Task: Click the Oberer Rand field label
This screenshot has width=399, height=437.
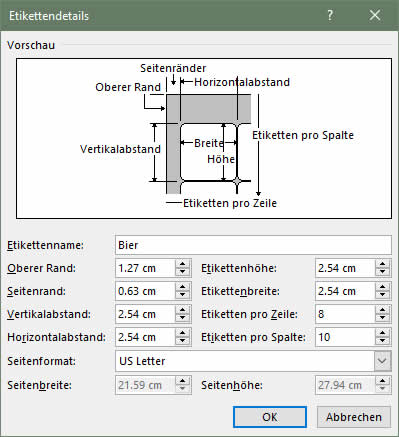Action: pos(41,268)
